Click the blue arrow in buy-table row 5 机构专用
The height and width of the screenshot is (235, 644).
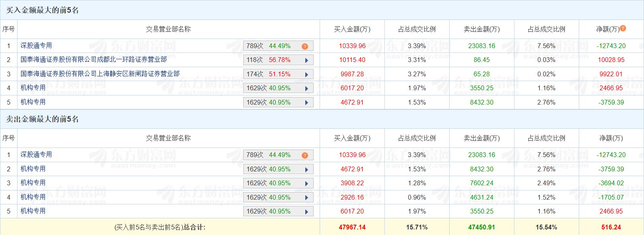pos(306,103)
